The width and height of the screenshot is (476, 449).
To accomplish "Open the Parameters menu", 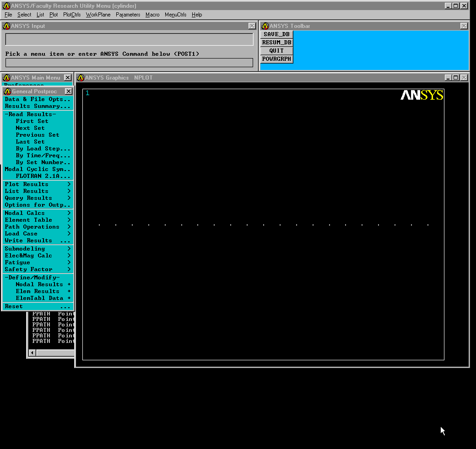I will coord(128,15).
